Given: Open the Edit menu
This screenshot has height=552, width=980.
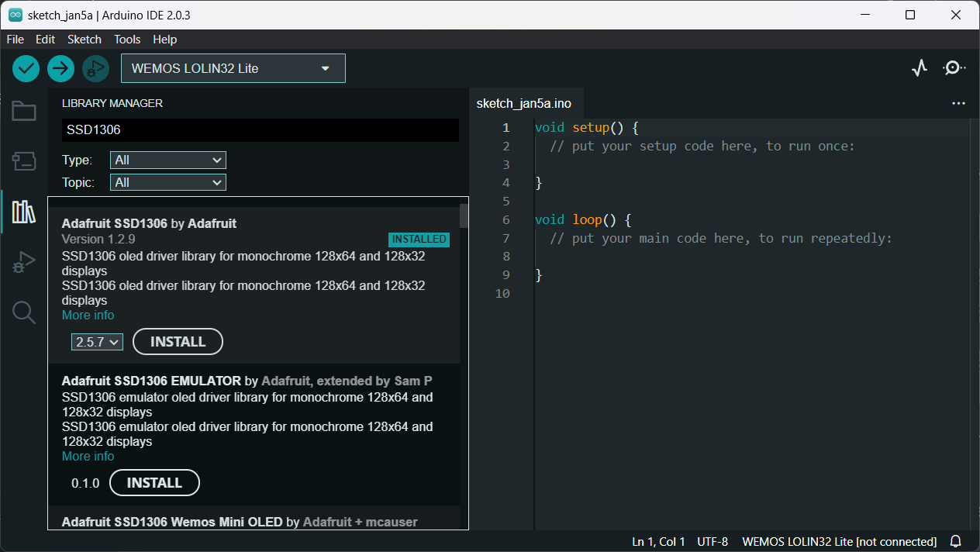Looking at the screenshot, I should 46,40.
